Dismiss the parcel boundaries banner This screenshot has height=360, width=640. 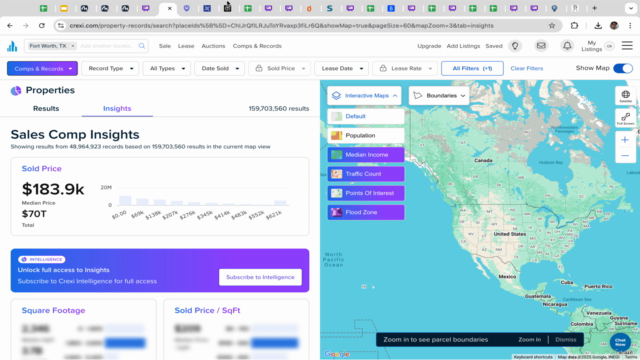(565, 340)
